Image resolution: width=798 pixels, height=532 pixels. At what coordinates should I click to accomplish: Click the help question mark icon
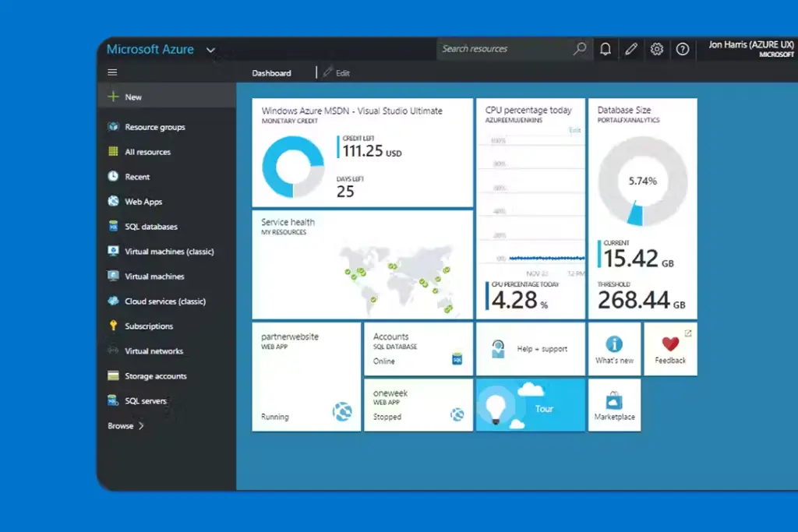point(683,49)
